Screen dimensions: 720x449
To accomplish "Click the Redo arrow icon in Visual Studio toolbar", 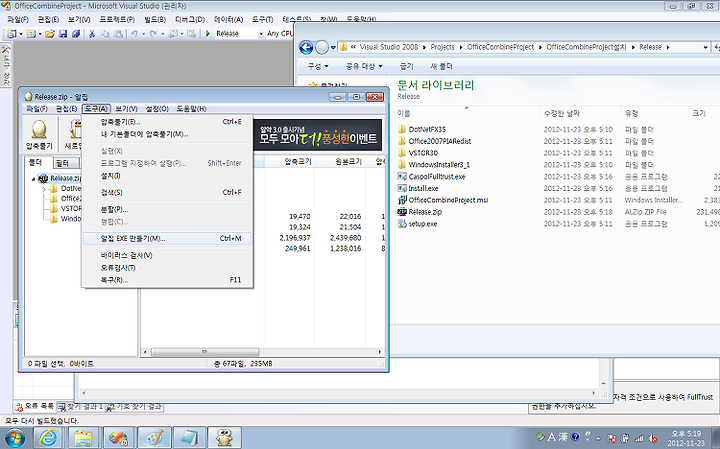I will click(x=153, y=34).
